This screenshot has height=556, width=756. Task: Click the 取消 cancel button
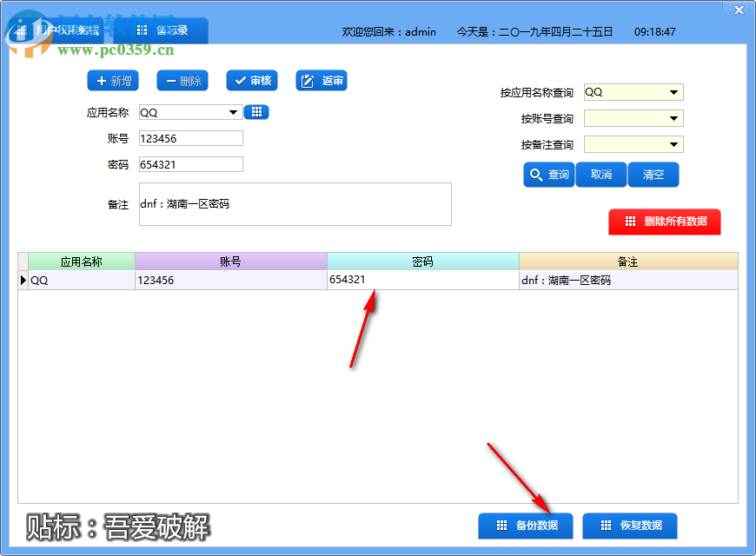click(x=601, y=175)
